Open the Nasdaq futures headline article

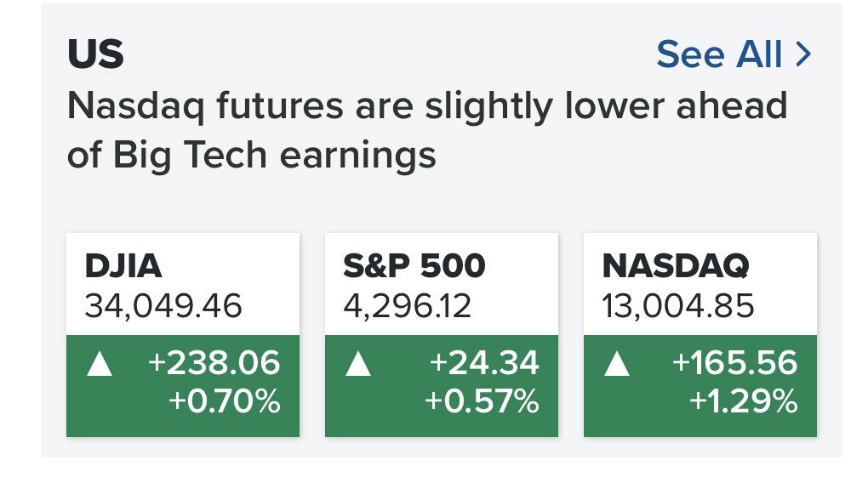click(x=427, y=129)
